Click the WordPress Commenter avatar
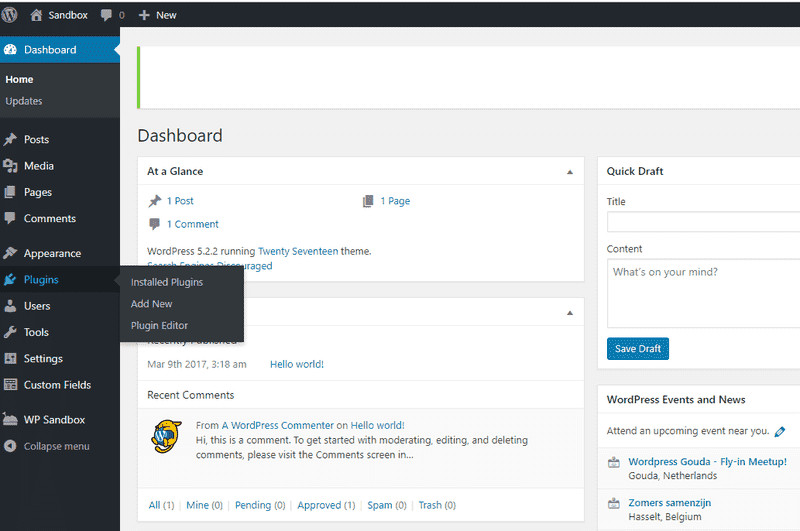800x531 pixels. point(167,436)
